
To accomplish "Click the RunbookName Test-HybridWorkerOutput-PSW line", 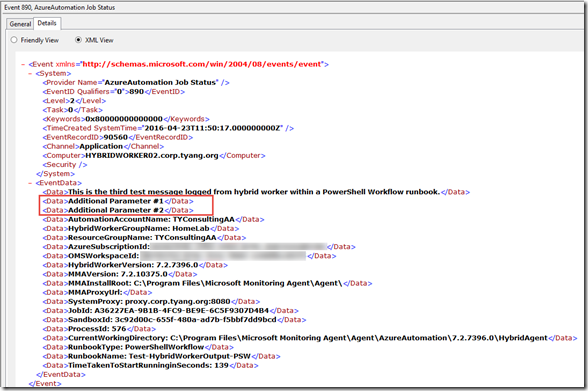I will coord(162,357).
